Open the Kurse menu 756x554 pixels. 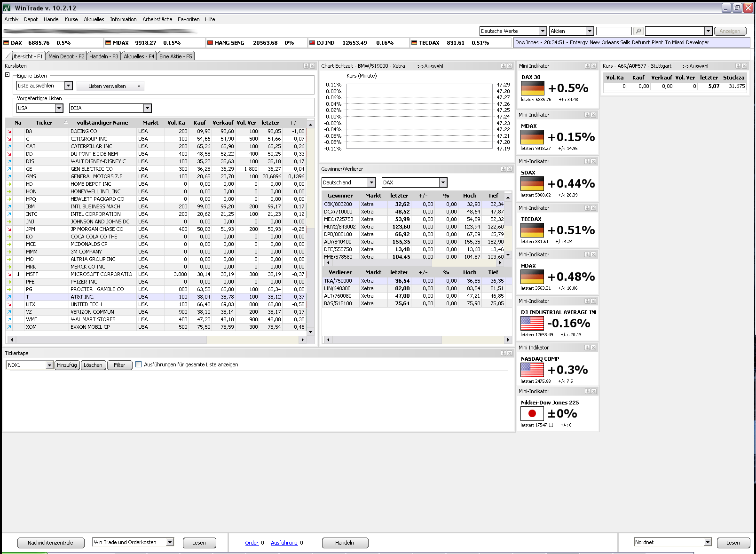tap(71, 19)
